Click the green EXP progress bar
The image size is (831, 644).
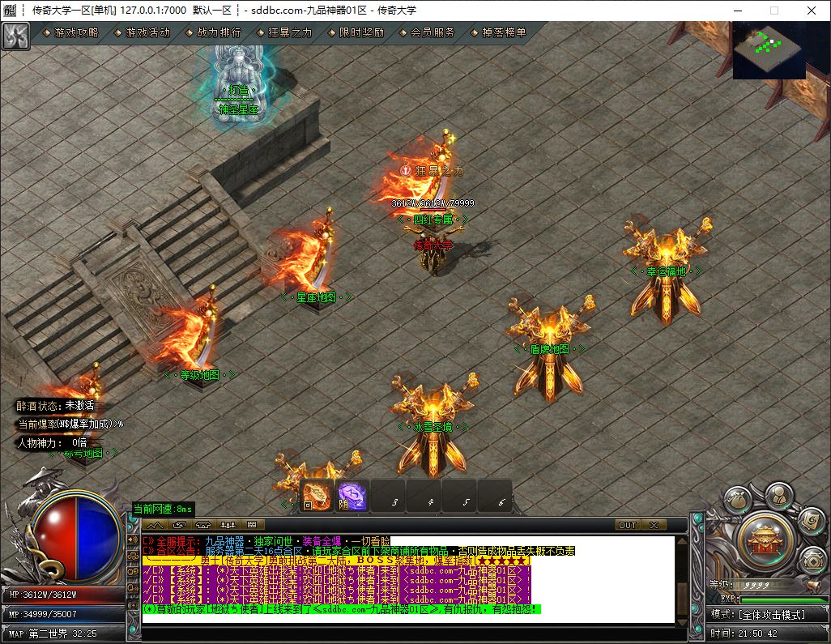pos(782,600)
